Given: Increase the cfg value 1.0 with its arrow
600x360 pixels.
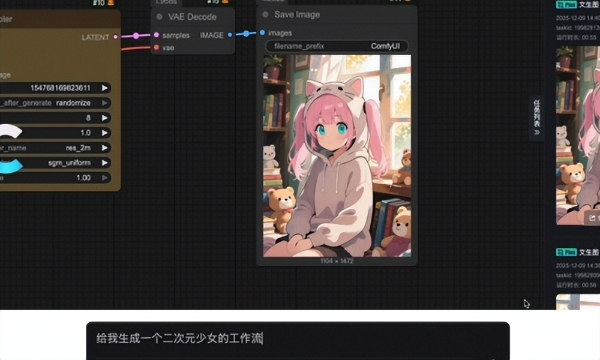Looking at the screenshot, I should pos(104,133).
